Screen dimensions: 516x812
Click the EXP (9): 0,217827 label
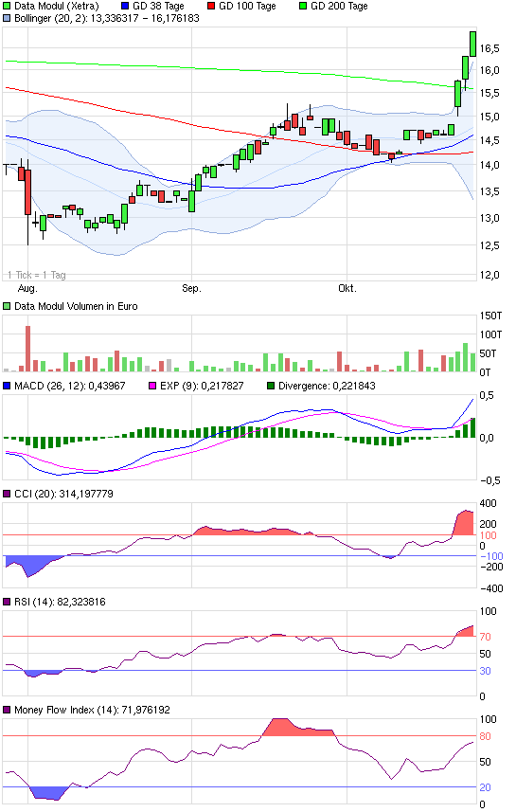click(x=202, y=386)
